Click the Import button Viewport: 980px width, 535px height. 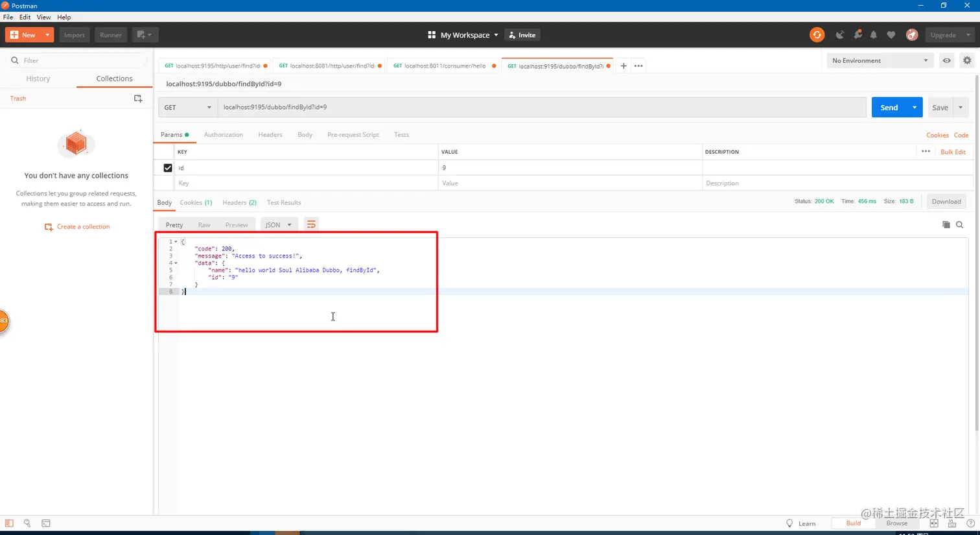[75, 35]
